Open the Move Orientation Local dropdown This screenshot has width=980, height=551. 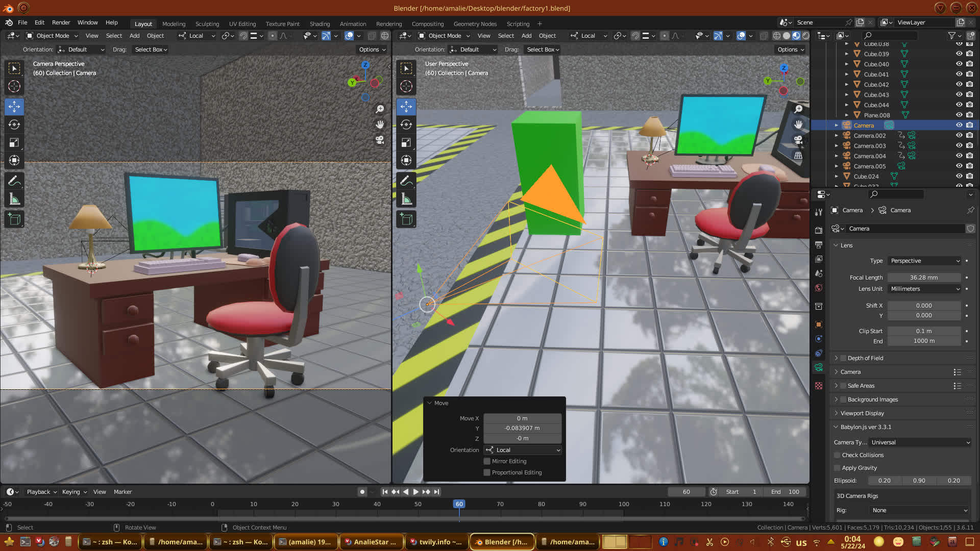(x=523, y=450)
